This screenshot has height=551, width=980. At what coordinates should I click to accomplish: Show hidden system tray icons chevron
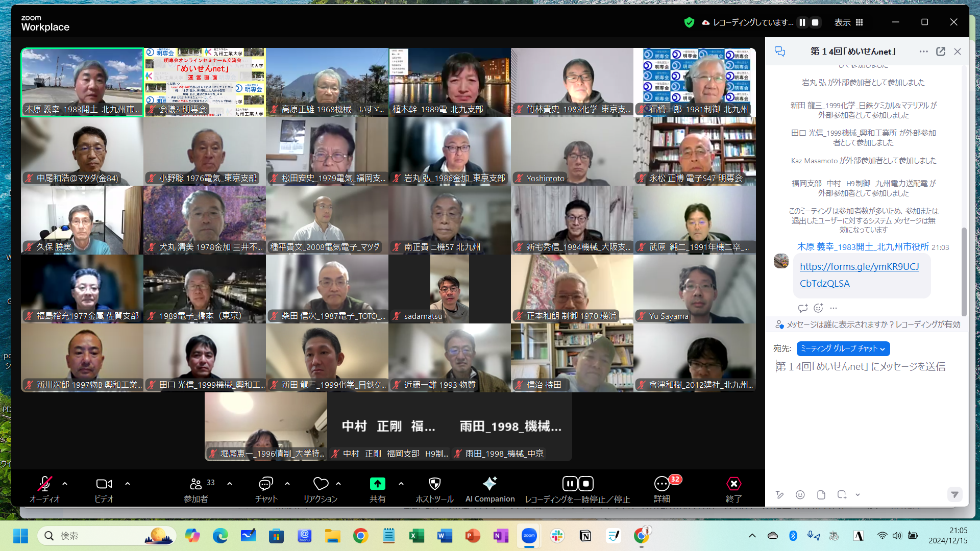(x=752, y=536)
